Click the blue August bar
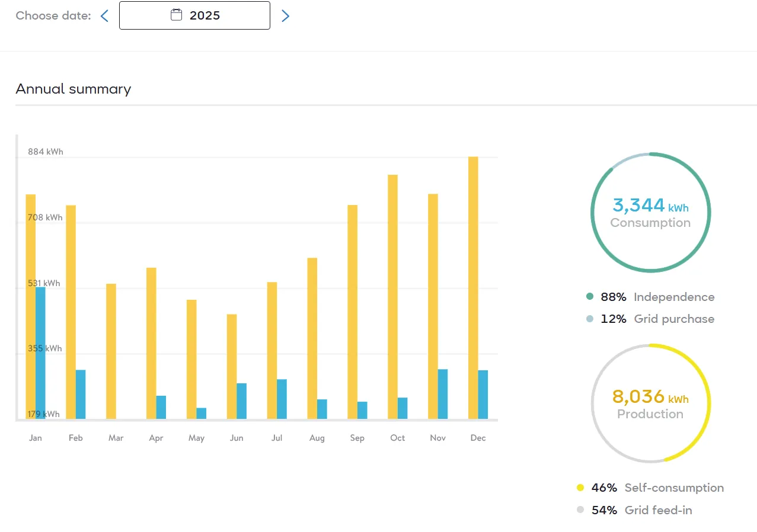 click(x=322, y=409)
